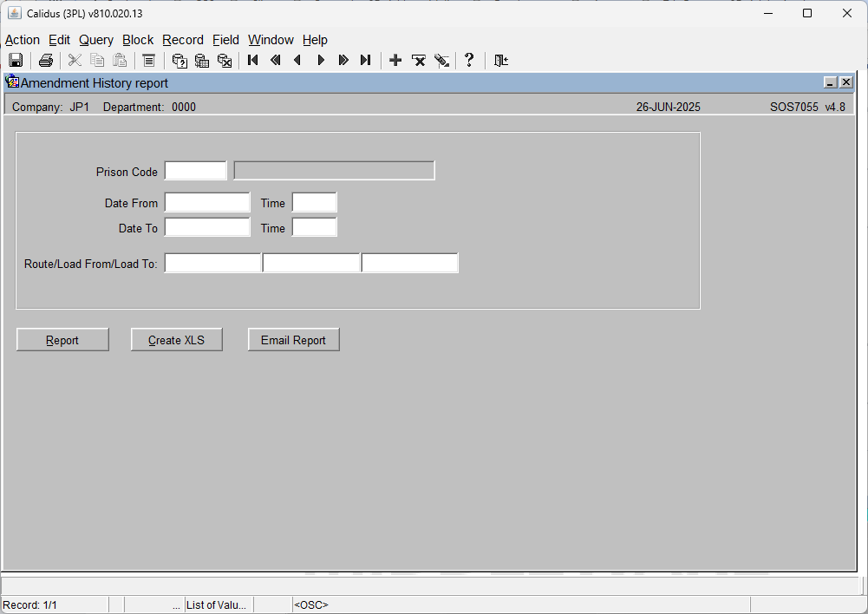Click into the Date From field
This screenshot has height=614, width=868.
207,202
